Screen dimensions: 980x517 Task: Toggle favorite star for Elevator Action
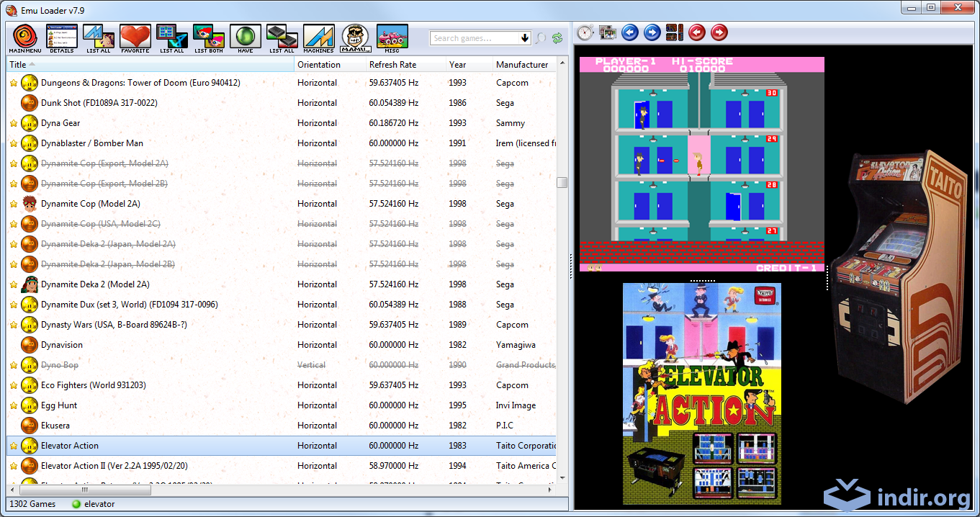click(x=13, y=446)
